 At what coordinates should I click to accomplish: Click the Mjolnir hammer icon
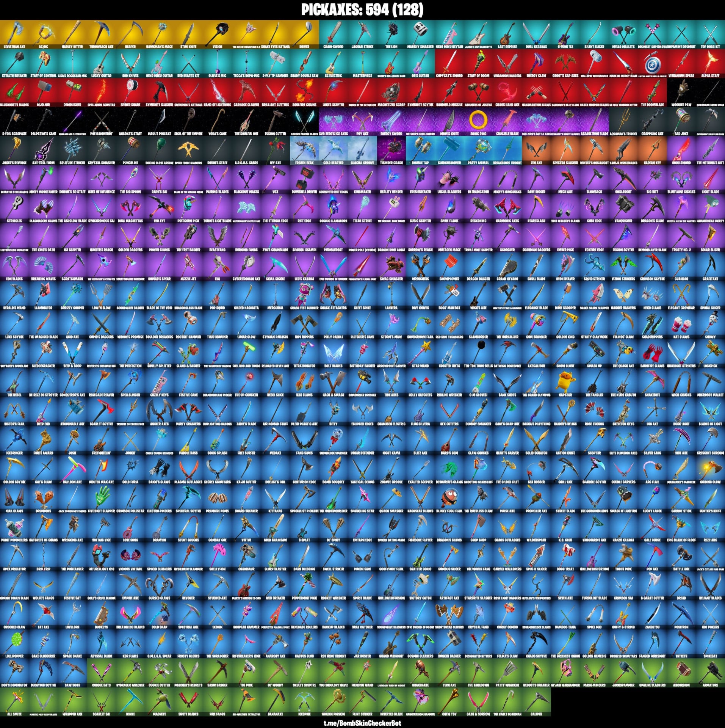coord(44,93)
